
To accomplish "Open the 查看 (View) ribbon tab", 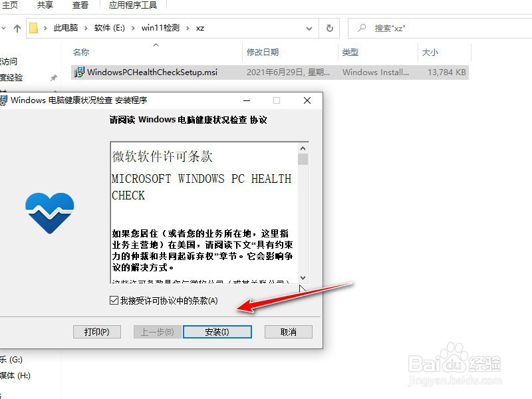I will pyautogui.click(x=80, y=5).
